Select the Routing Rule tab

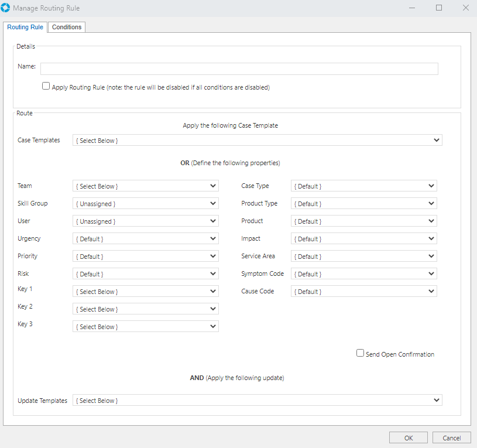point(25,27)
